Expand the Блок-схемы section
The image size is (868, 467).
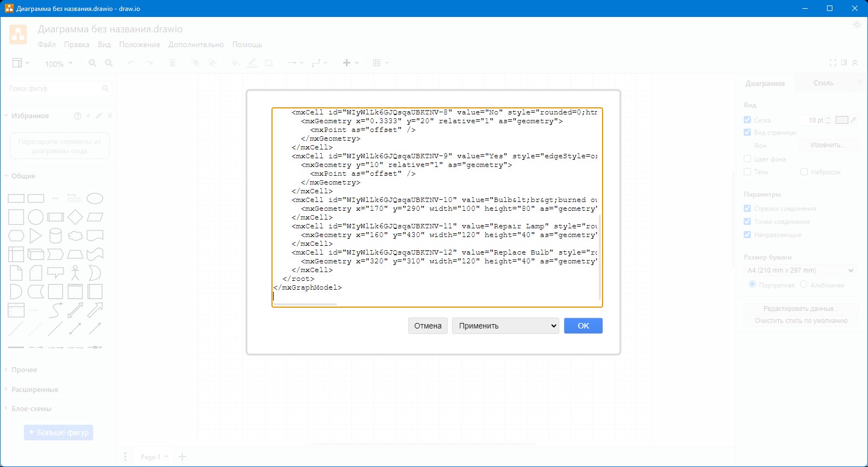click(31, 408)
